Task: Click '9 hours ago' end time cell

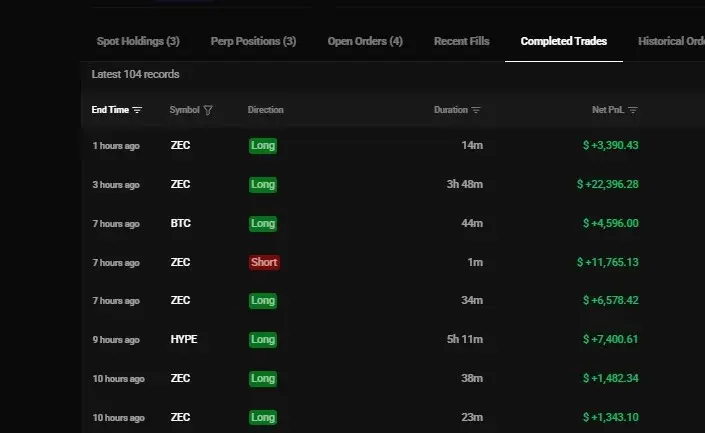Action: (x=116, y=340)
